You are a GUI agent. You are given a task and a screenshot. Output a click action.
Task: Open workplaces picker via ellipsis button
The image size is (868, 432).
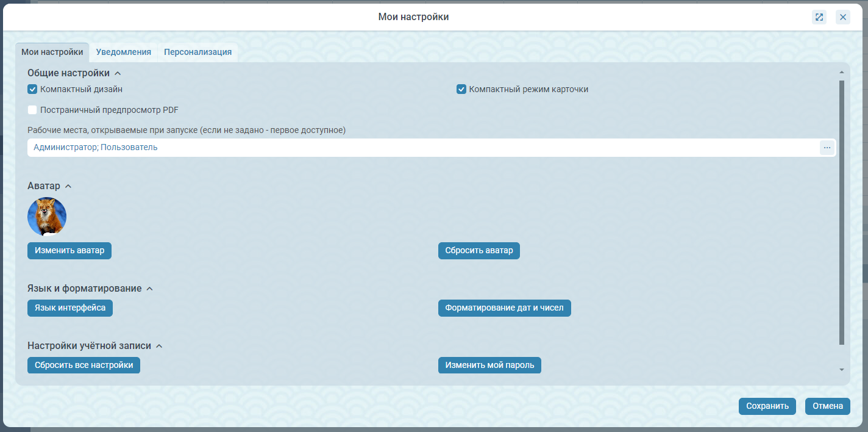coord(827,148)
